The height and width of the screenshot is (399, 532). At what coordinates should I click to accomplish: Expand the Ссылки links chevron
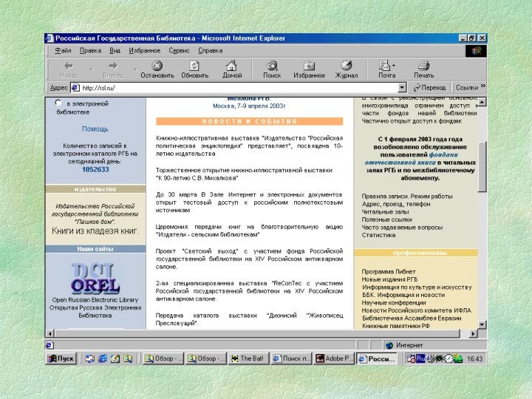point(482,86)
